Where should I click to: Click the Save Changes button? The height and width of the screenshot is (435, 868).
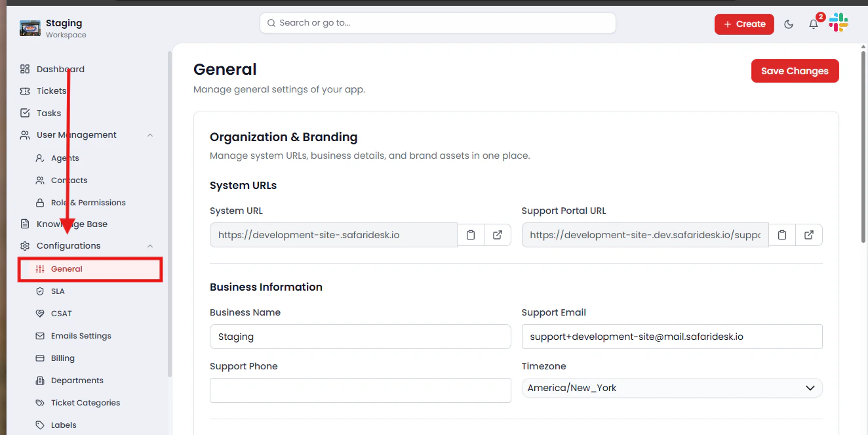coord(795,71)
